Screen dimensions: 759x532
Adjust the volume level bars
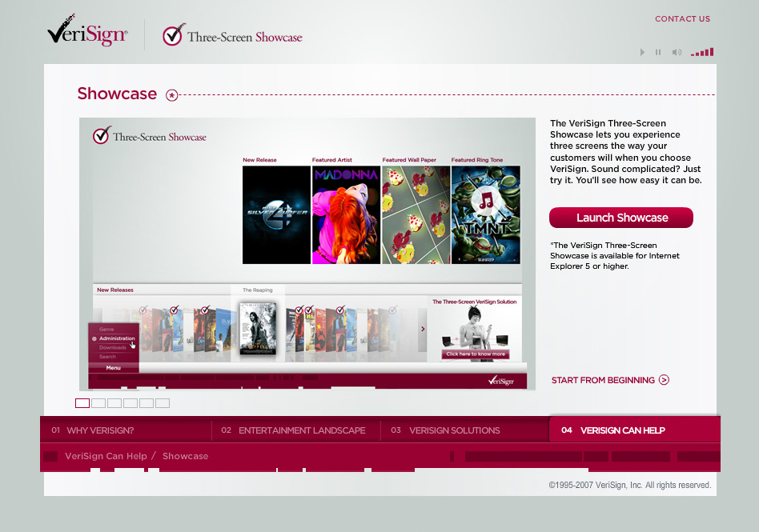[702, 52]
